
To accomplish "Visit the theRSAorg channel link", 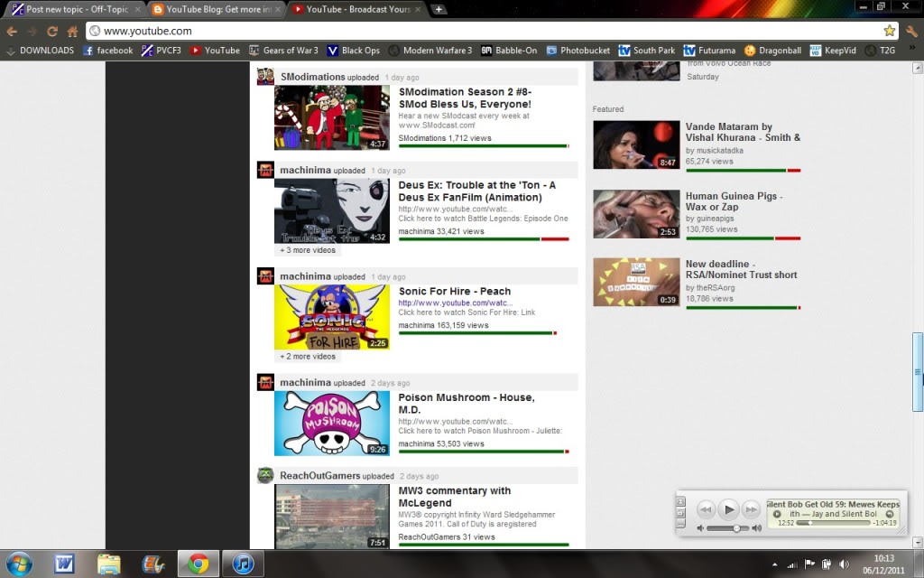I will tap(716, 288).
